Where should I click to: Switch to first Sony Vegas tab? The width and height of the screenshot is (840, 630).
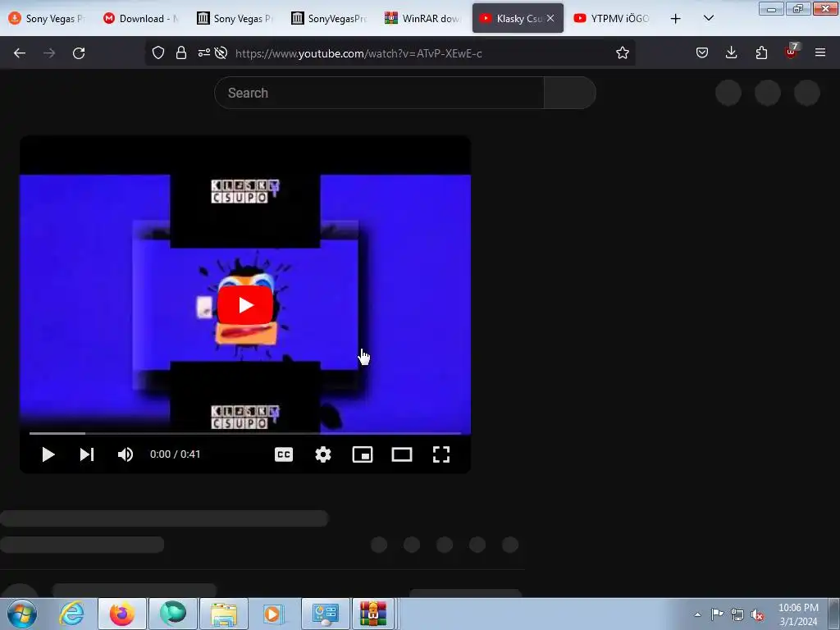(x=47, y=18)
